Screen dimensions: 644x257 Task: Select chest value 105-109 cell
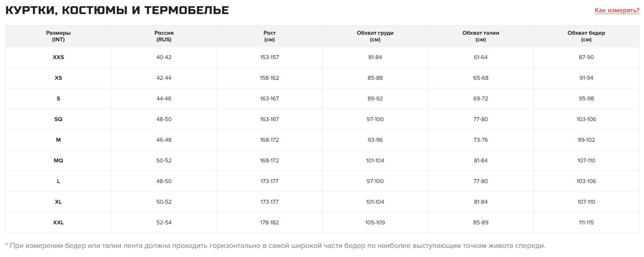(375, 223)
